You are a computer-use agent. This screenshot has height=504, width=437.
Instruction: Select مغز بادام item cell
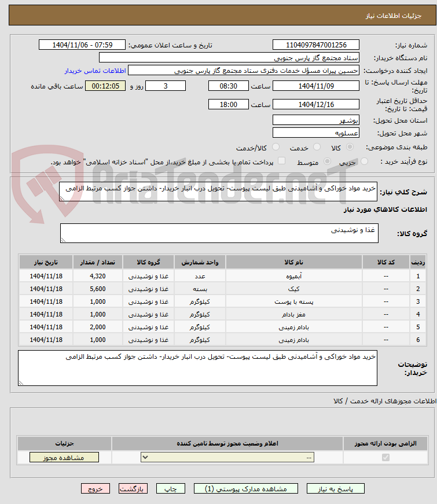[x=293, y=314]
